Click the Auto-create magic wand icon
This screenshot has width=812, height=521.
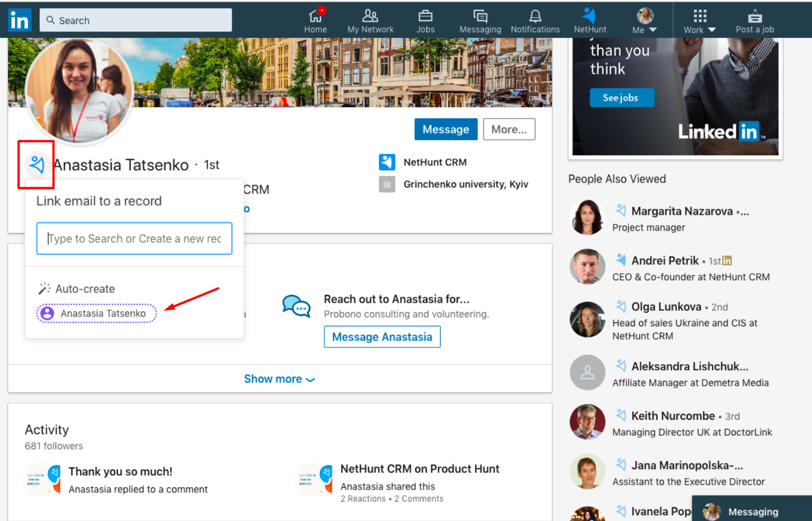pos(44,289)
